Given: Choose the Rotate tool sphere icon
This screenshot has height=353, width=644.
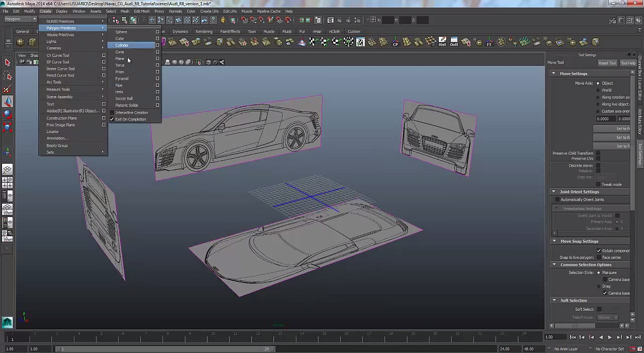Looking at the screenshot, I should [x=8, y=114].
